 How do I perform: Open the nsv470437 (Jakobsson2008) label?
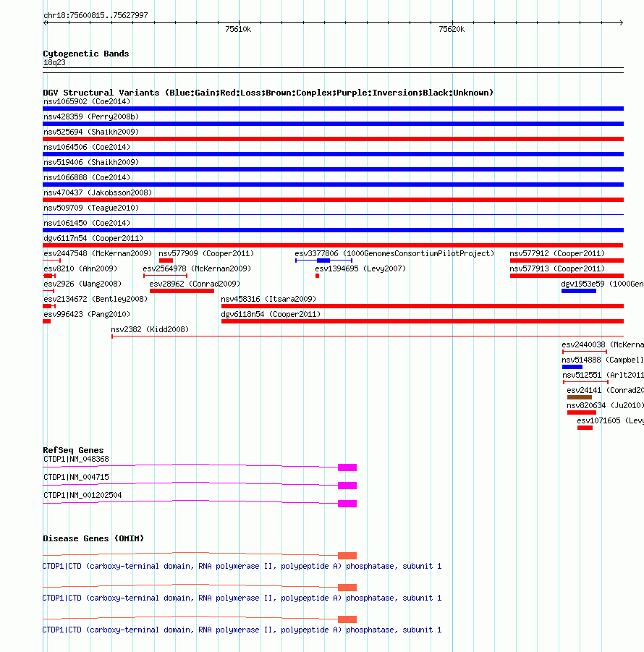point(98,192)
